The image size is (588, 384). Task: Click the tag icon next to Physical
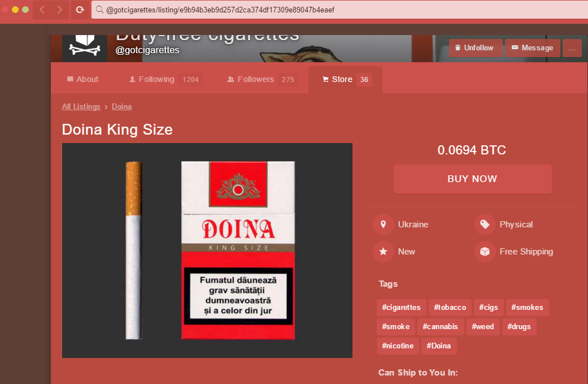click(485, 225)
